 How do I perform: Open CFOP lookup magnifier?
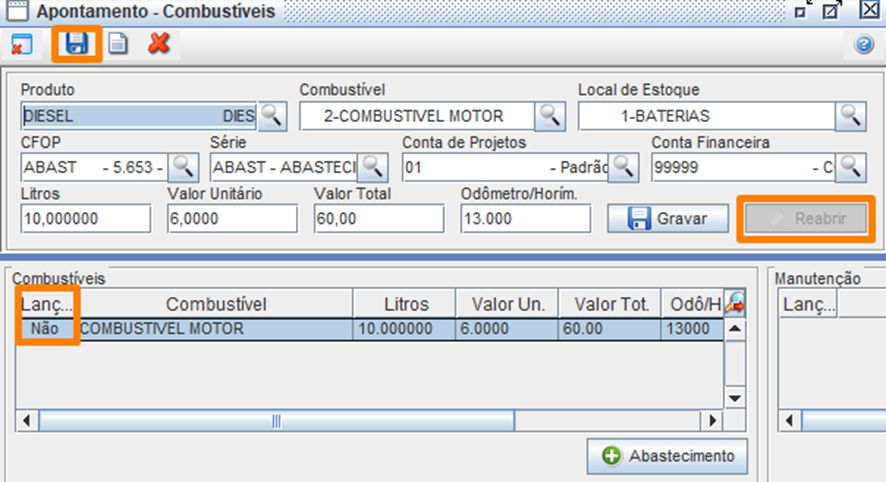click(184, 166)
